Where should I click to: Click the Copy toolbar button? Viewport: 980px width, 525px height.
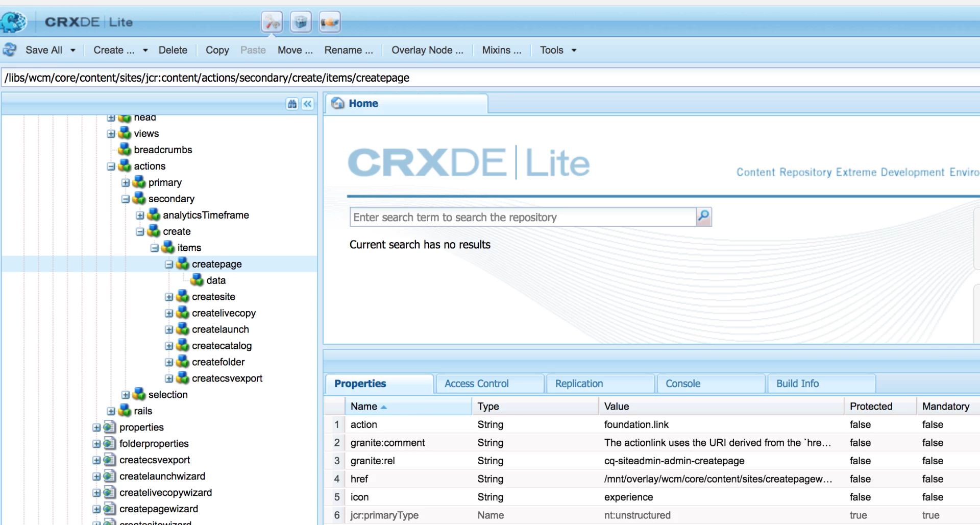(x=217, y=50)
